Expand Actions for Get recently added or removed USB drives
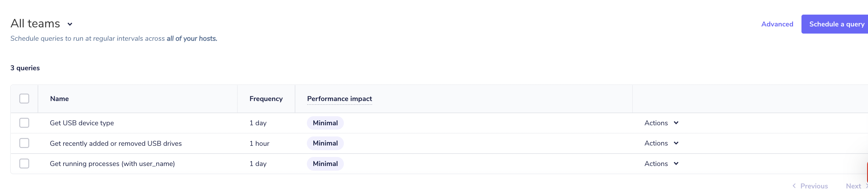 coord(676,143)
